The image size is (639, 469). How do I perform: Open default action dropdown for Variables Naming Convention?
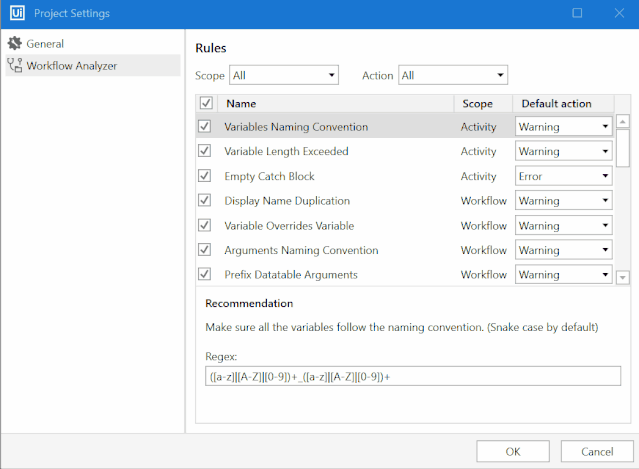pyautogui.click(x=564, y=127)
